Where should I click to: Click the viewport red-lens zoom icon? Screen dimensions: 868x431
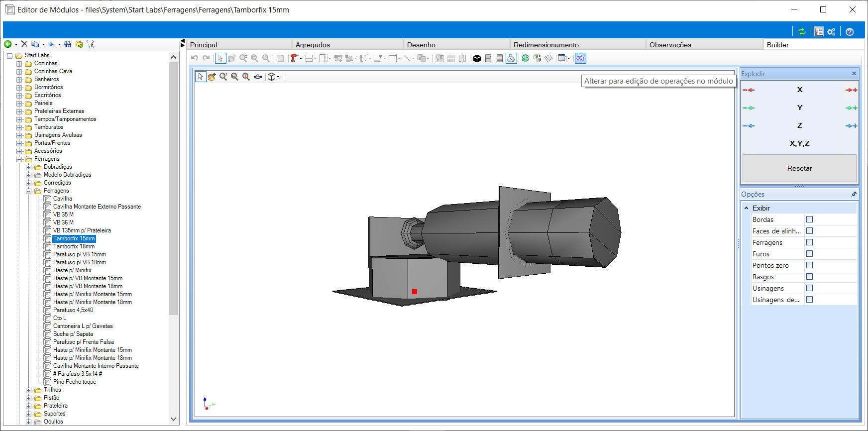click(x=246, y=77)
